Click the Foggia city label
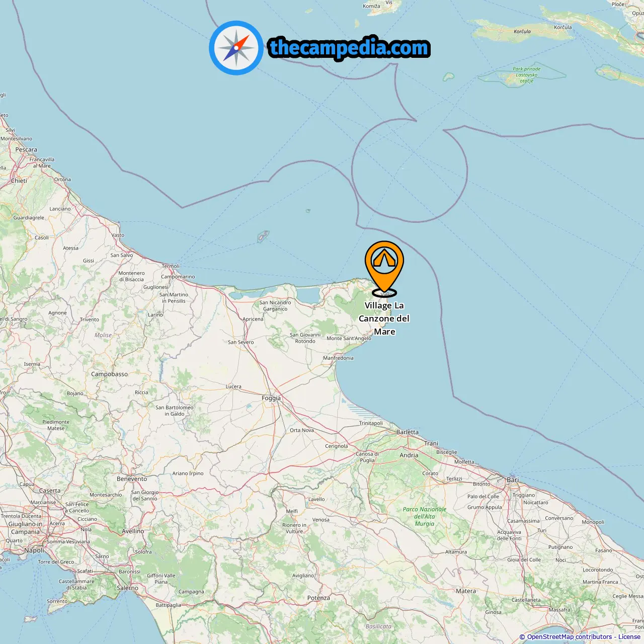This screenshot has width=644, height=644. click(x=271, y=398)
